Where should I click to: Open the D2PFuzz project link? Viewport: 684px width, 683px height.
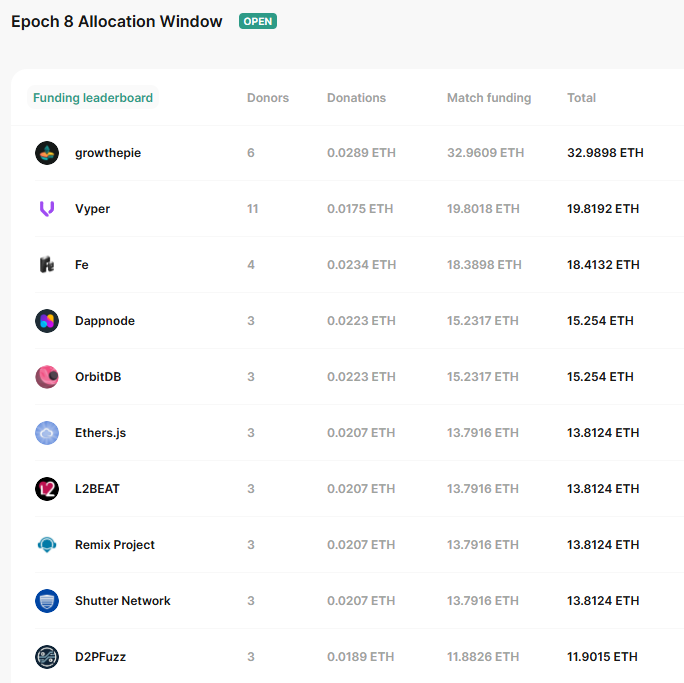click(100, 657)
